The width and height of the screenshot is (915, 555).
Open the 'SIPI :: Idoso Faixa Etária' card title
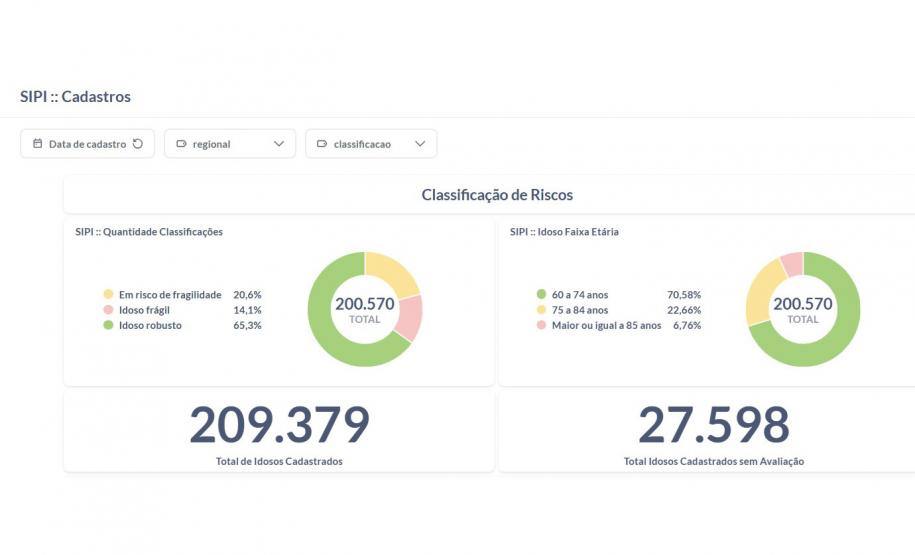click(x=564, y=232)
